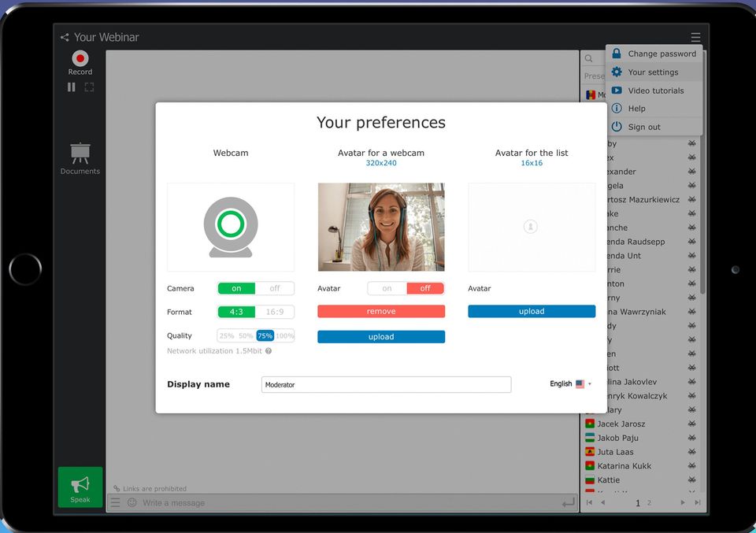Image resolution: width=756 pixels, height=533 pixels.
Task: Select Your settings menu item
Action: click(x=654, y=72)
